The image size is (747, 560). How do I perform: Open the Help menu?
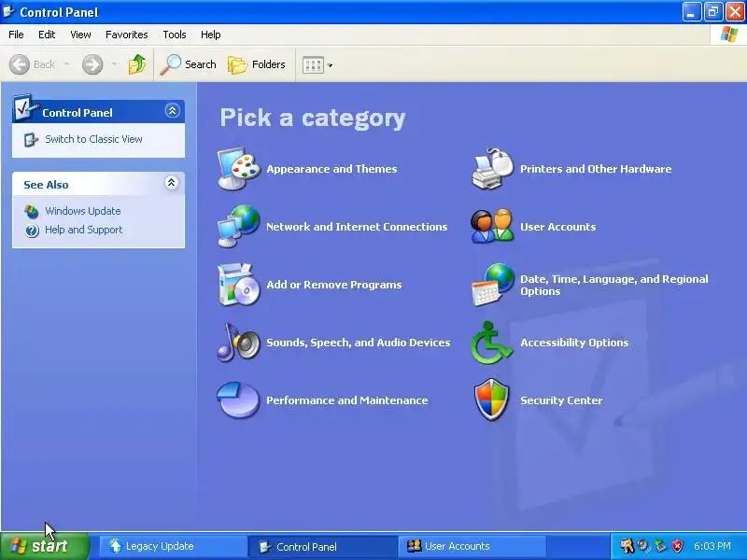tap(211, 35)
